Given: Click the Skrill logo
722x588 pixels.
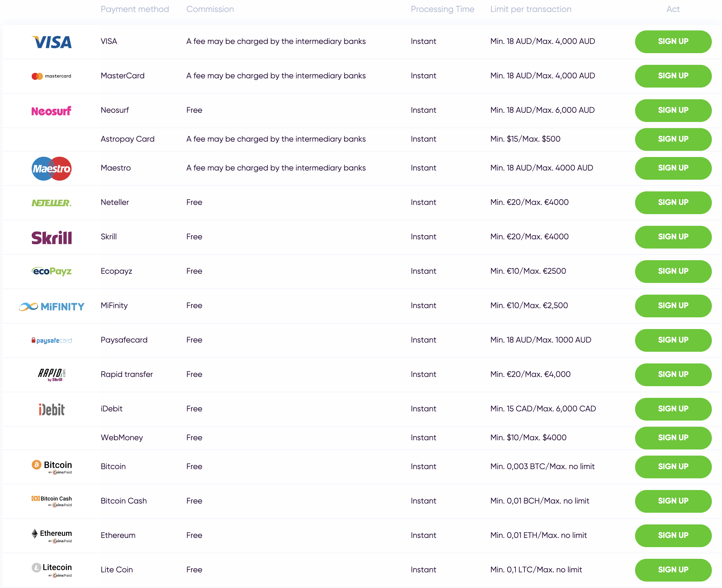Looking at the screenshot, I should tap(52, 237).
